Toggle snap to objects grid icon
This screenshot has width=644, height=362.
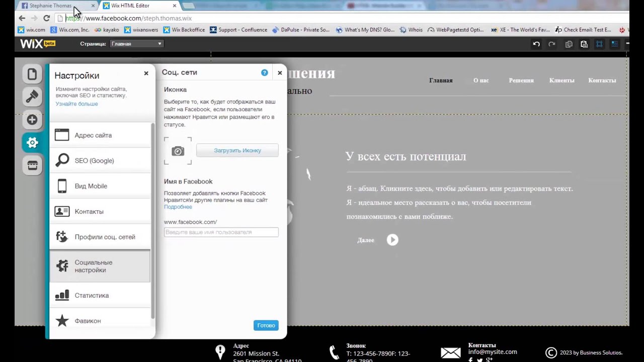click(614, 44)
